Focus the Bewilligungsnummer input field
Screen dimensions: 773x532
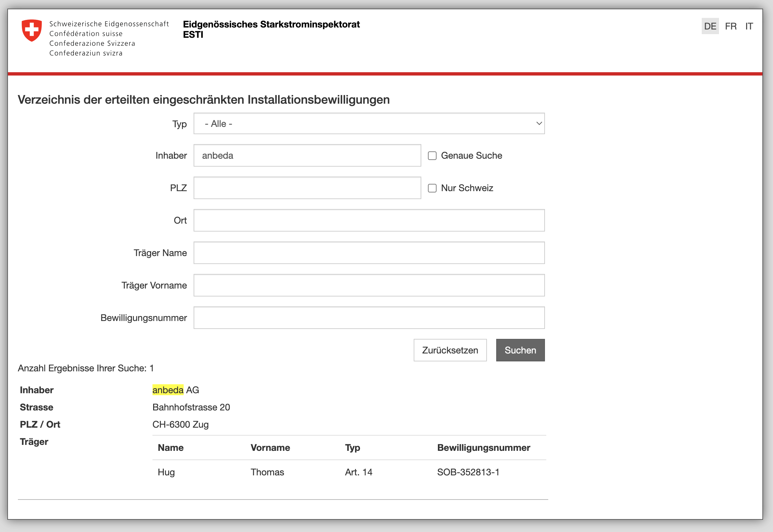[369, 318]
